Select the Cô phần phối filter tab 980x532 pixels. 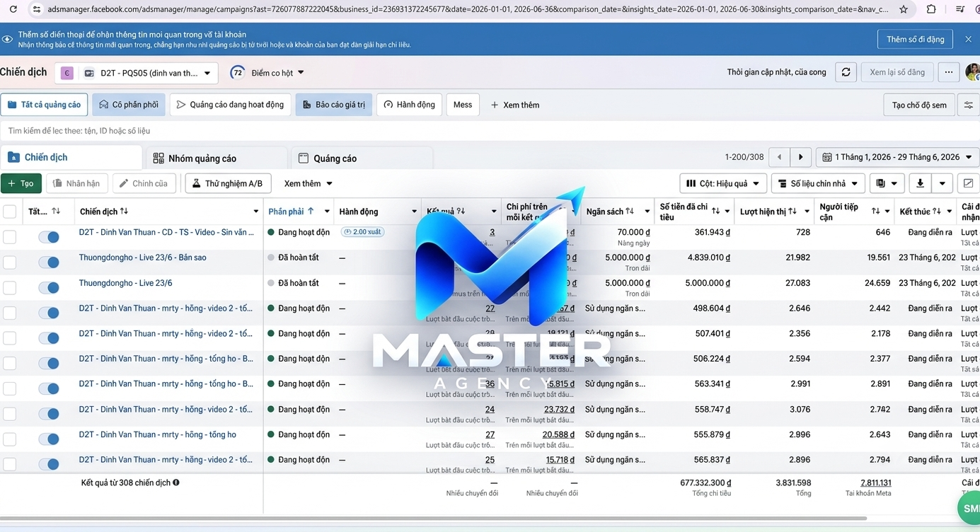coord(128,105)
